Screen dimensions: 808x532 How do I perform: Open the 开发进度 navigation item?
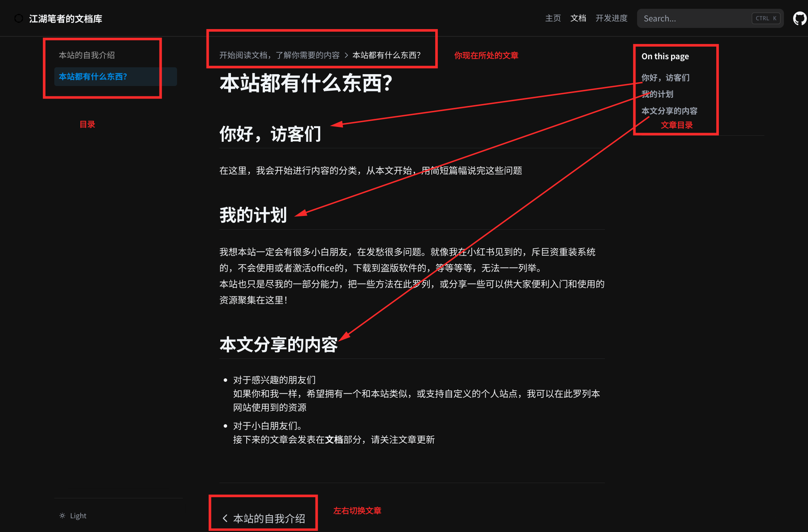[x=611, y=18]
